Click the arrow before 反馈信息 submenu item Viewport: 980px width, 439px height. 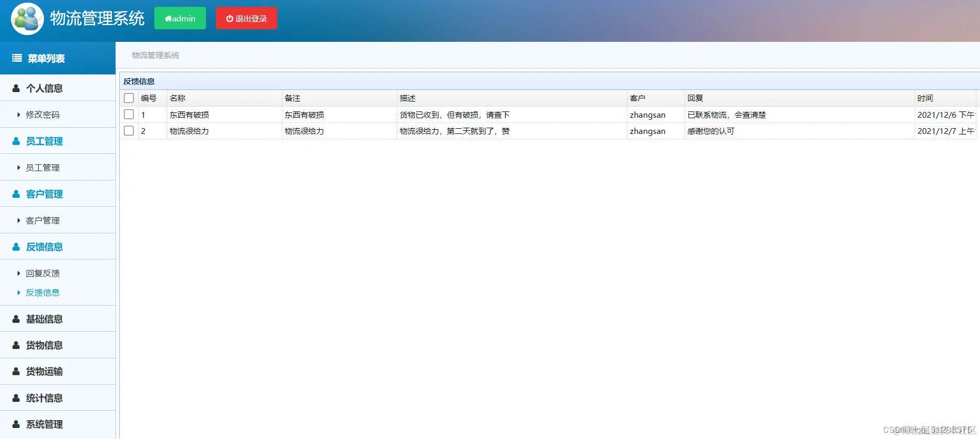pyautogui.click(x=19, y=292)
